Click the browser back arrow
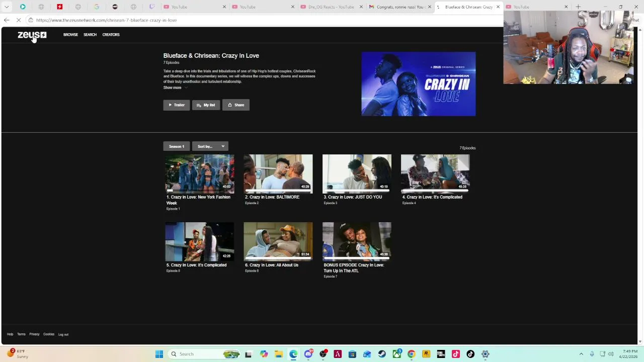 coord(7,20)
